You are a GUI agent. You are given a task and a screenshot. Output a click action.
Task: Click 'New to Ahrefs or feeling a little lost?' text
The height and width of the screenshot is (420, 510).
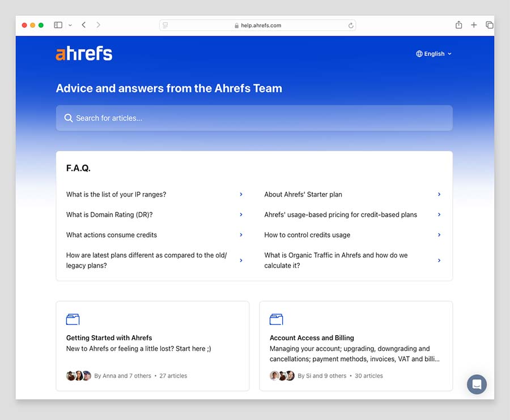click(x=139, y=349)
